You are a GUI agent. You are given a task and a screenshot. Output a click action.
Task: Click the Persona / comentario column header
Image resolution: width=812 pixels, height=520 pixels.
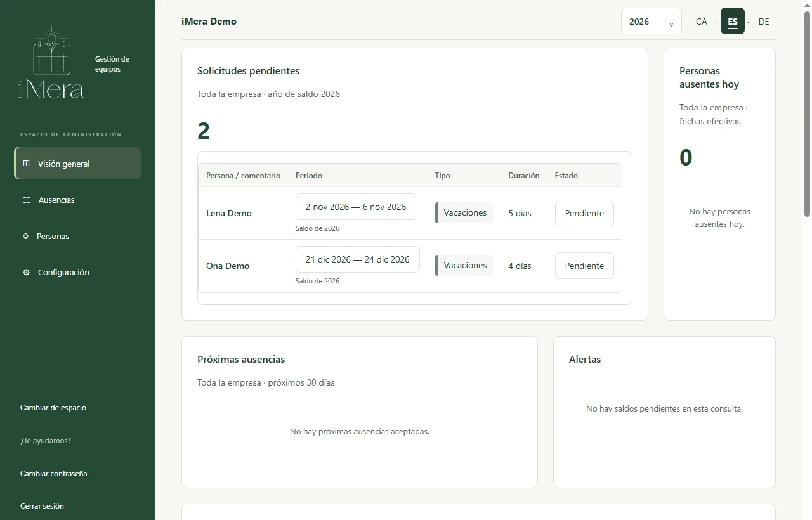pos(243,176)
